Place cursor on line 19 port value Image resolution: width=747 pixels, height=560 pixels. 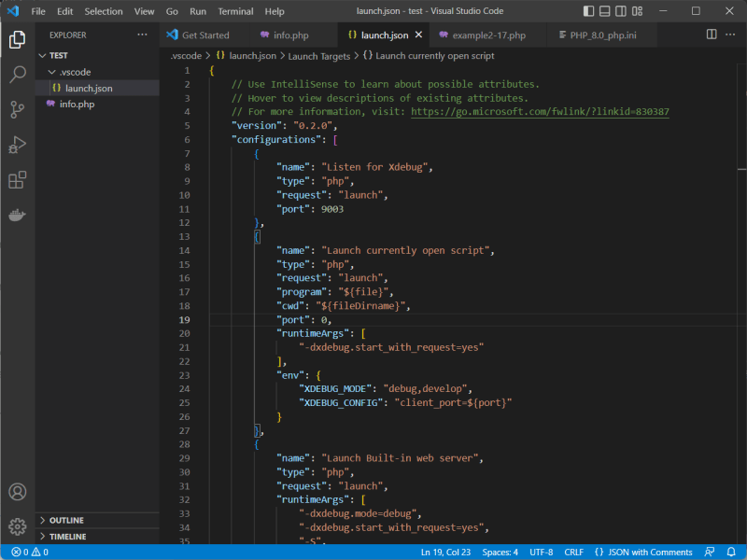[324, 319]
